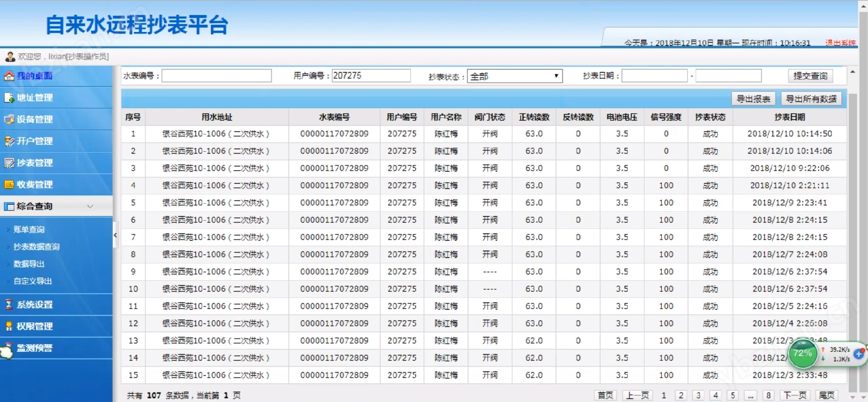Collapse the 综合查询 menu chevron

point(90,206)
